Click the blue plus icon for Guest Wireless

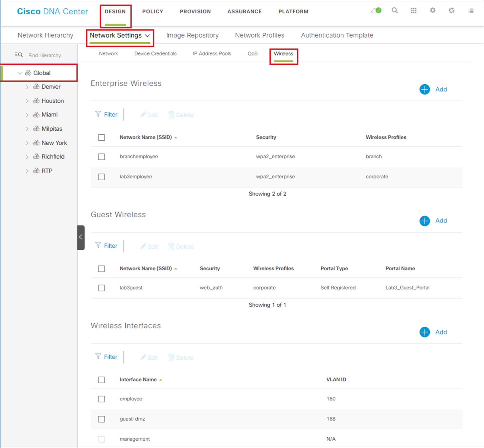coord(425,221)
